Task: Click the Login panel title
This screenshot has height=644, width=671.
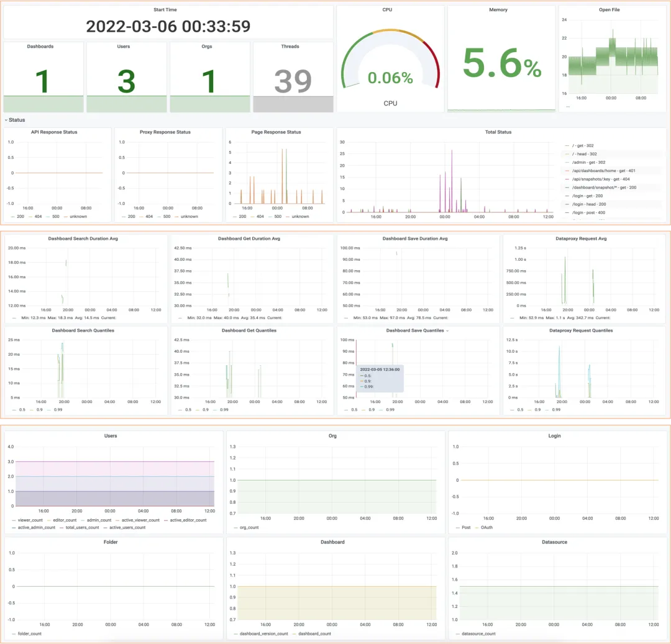Action: coord(554,436)
